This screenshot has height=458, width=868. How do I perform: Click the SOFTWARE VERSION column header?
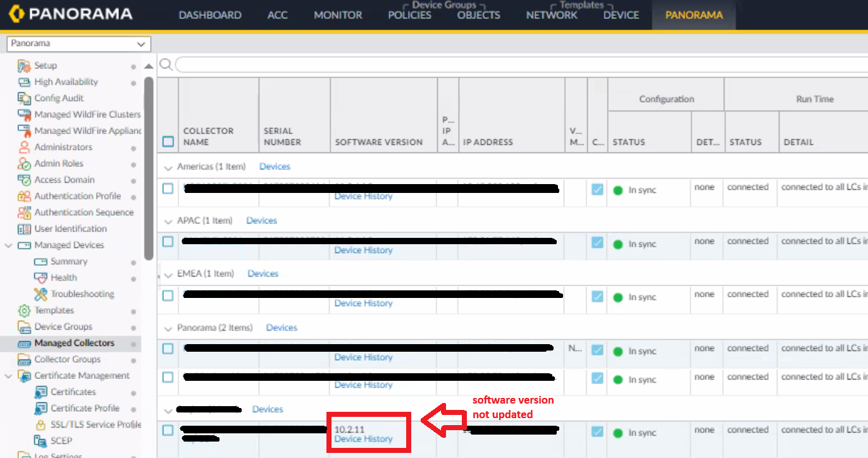coord(379,142)
